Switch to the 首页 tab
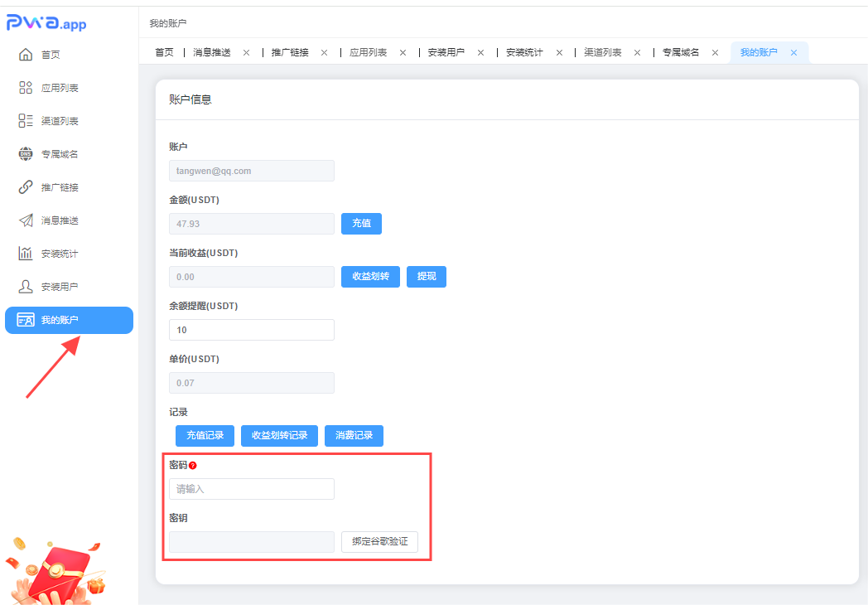Image resolution: width=868 pixels, height=605 pixels. pos(164,52)
